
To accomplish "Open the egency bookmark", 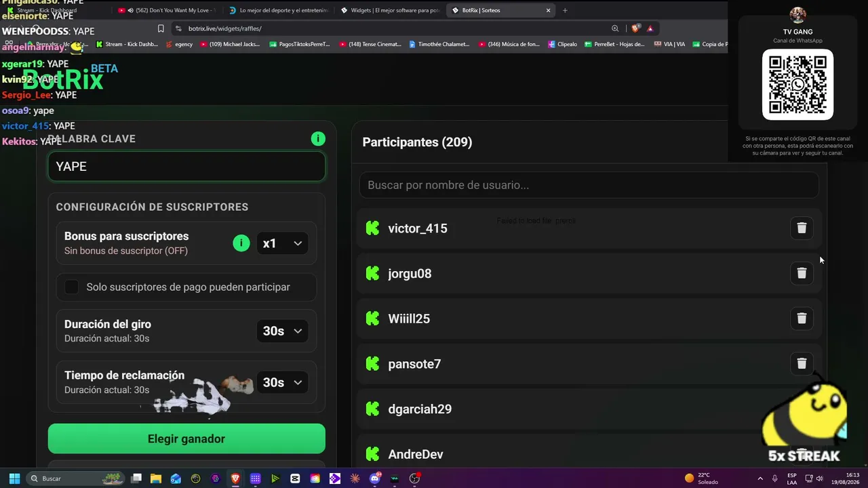I will pos(179,44).
